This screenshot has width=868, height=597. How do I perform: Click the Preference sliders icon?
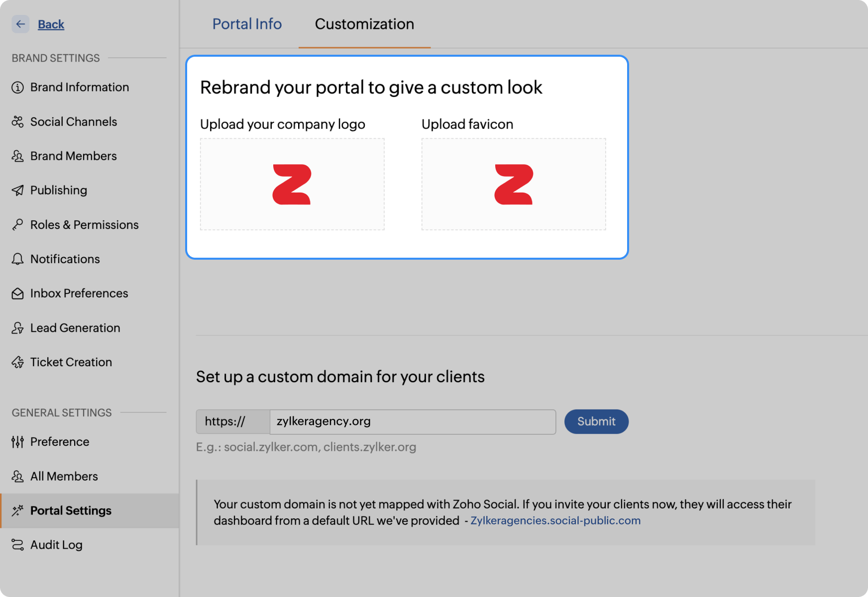click(x=18, y=442)
